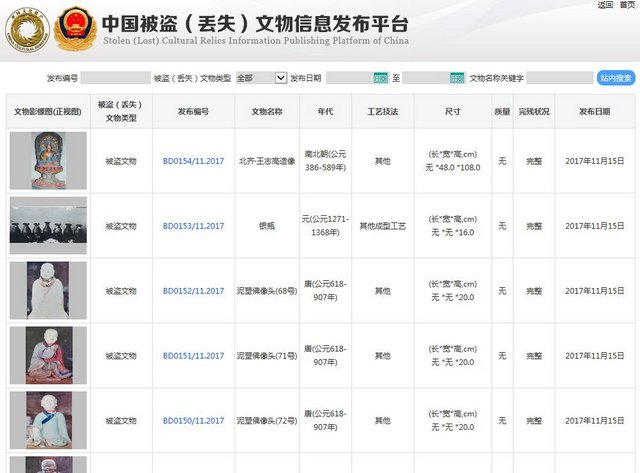
Task: Click the 泥塑佛像头(68号) name cell
Action: (267, 291)
